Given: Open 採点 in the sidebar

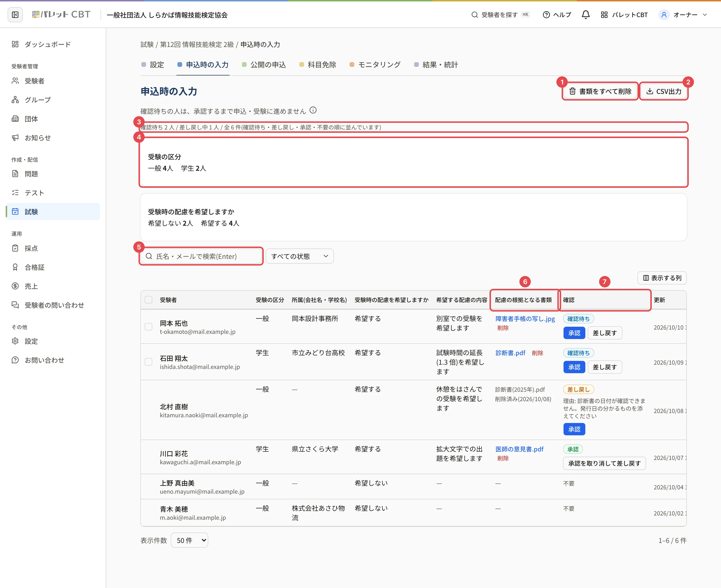Looking at the screenshot, I should [53, 248].
